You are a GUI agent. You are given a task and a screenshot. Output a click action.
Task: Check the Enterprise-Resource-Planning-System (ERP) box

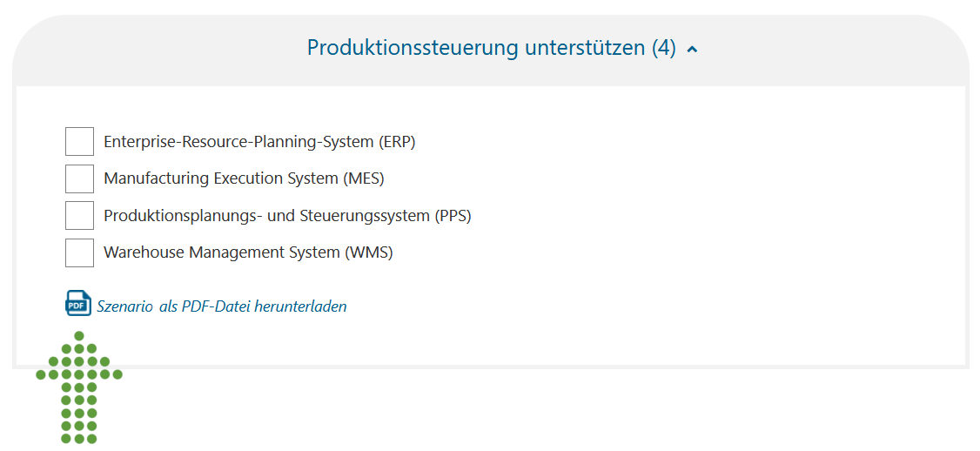pos(79,141)
